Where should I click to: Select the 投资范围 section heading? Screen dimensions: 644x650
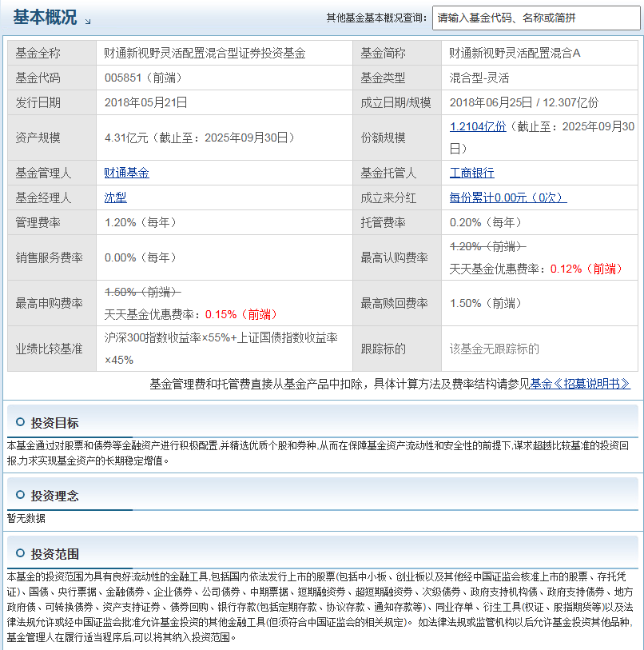(x=54, y=554)
